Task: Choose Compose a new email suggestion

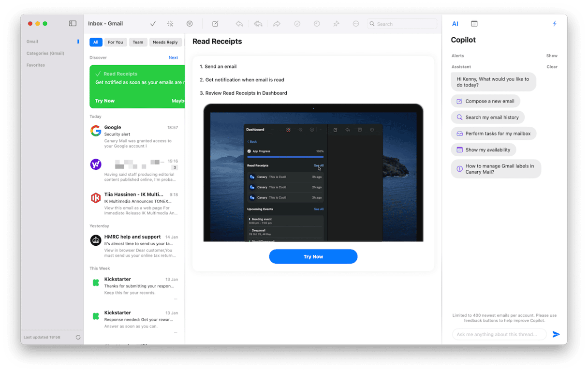Action: pos(485,101)
